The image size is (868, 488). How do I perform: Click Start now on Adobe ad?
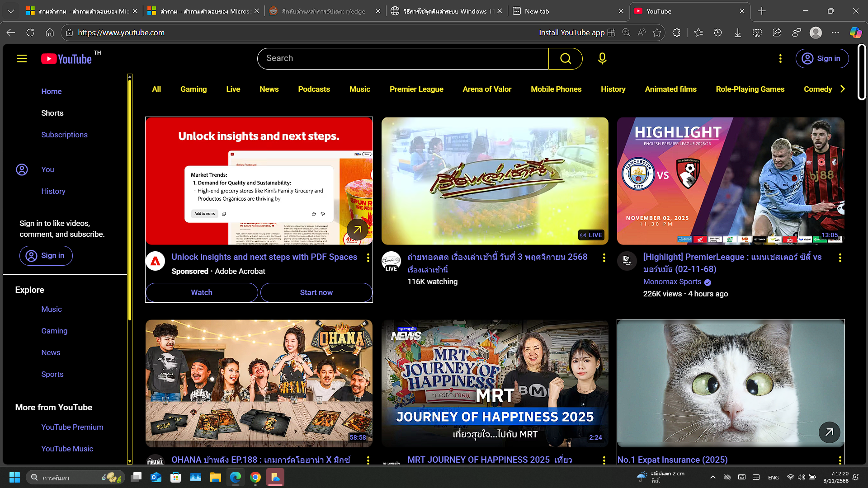pyautogui.click(x=316, y=292)
